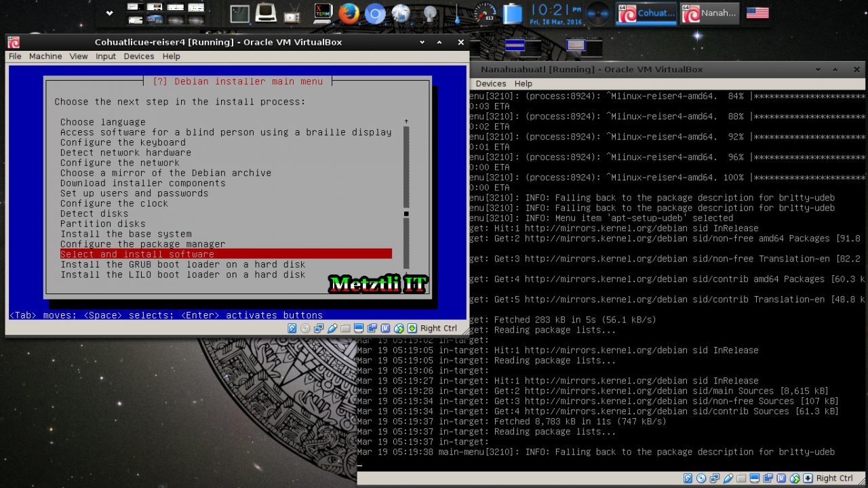
Task: Click mouse integration icon in Nanahuahuatl status bar
Action: coord(795,478)
